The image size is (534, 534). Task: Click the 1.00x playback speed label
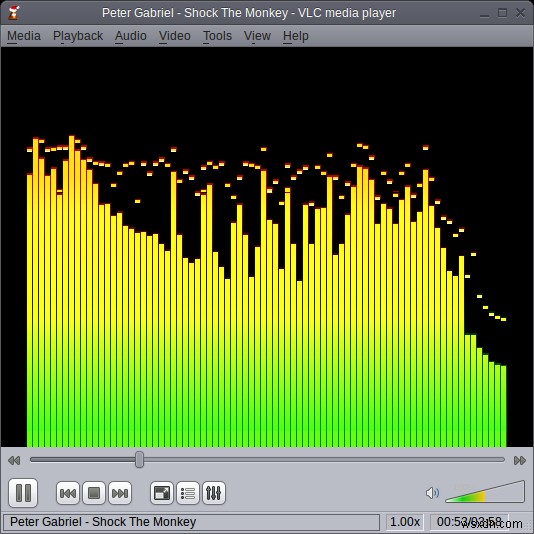click(405, 521)
